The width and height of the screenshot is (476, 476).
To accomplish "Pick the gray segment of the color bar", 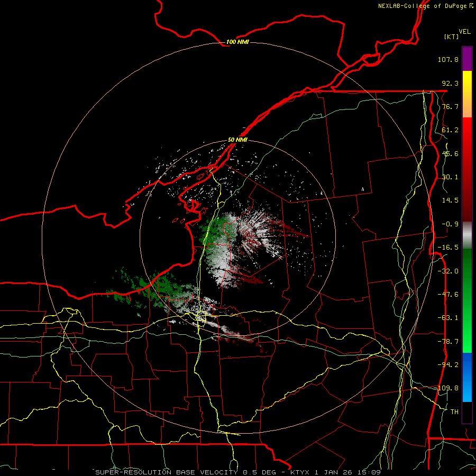I will point(467,235).
